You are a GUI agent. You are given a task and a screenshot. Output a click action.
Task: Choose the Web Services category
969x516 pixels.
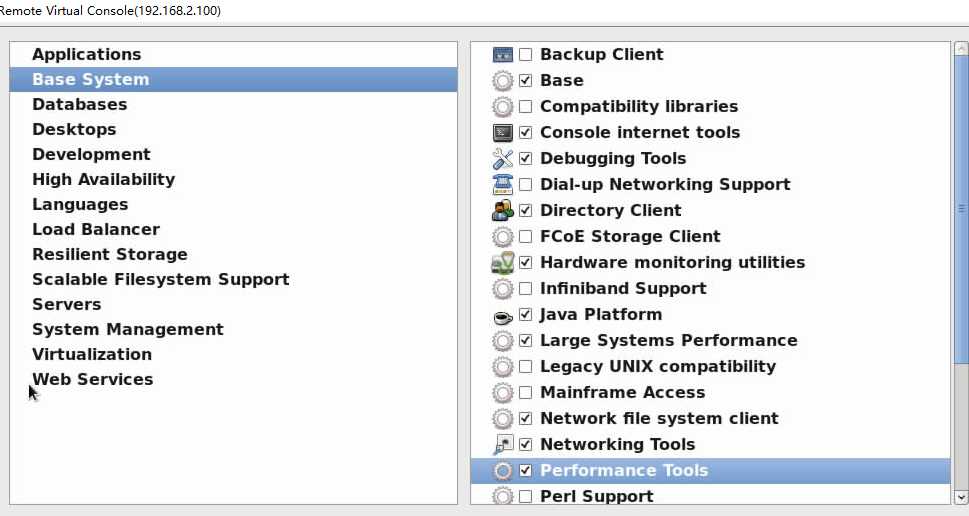point(93,380)
